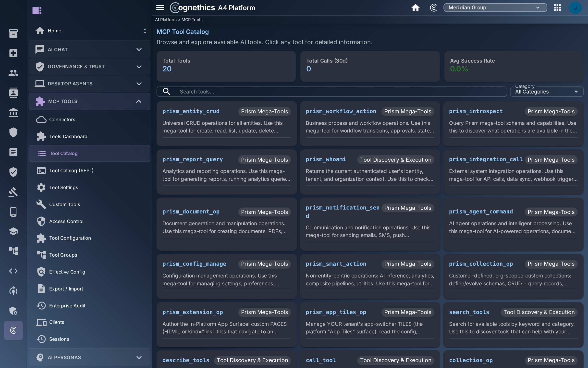
Task: Open the app switcher grid icon
Action: pos(557,8)
